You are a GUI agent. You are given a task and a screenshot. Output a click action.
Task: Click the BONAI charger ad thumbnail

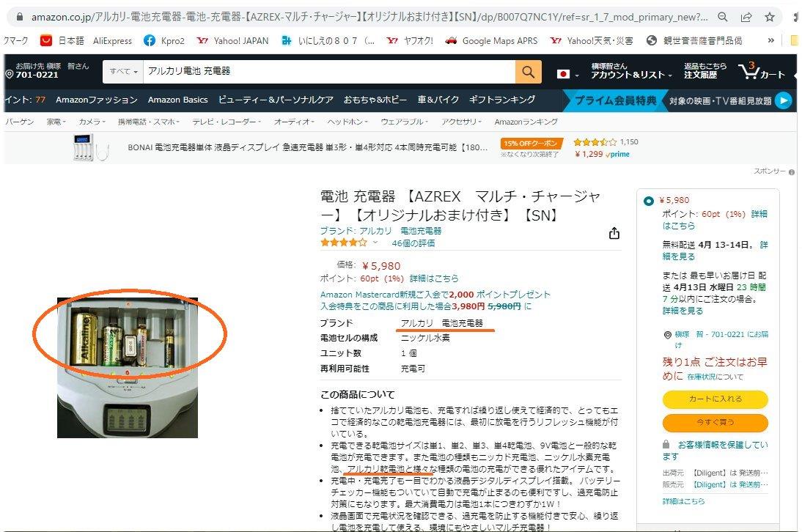90,148
